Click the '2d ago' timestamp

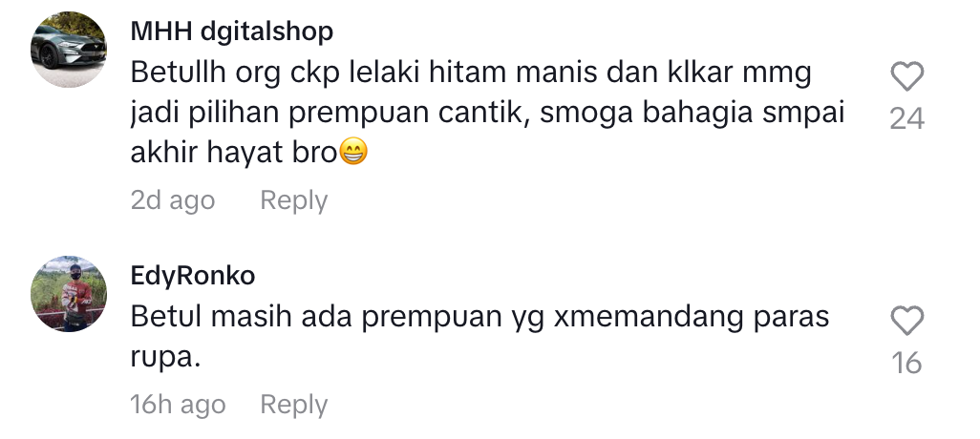pos(173,200)
